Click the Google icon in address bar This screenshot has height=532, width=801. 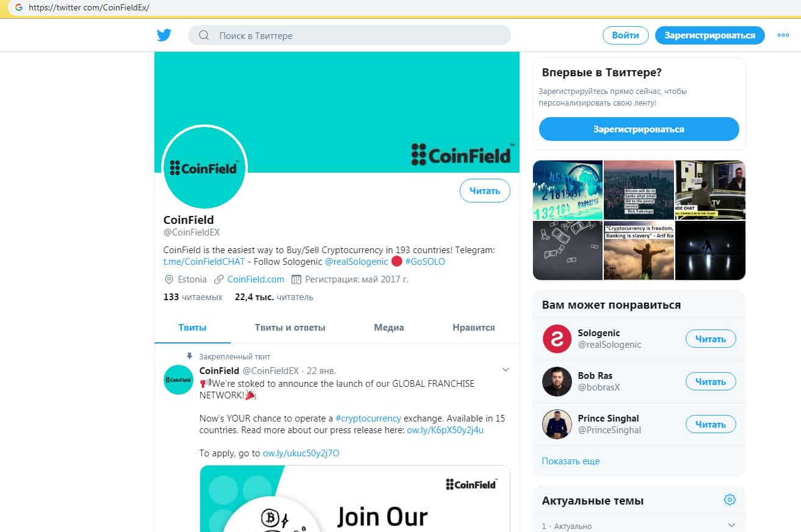pos(19,8)
